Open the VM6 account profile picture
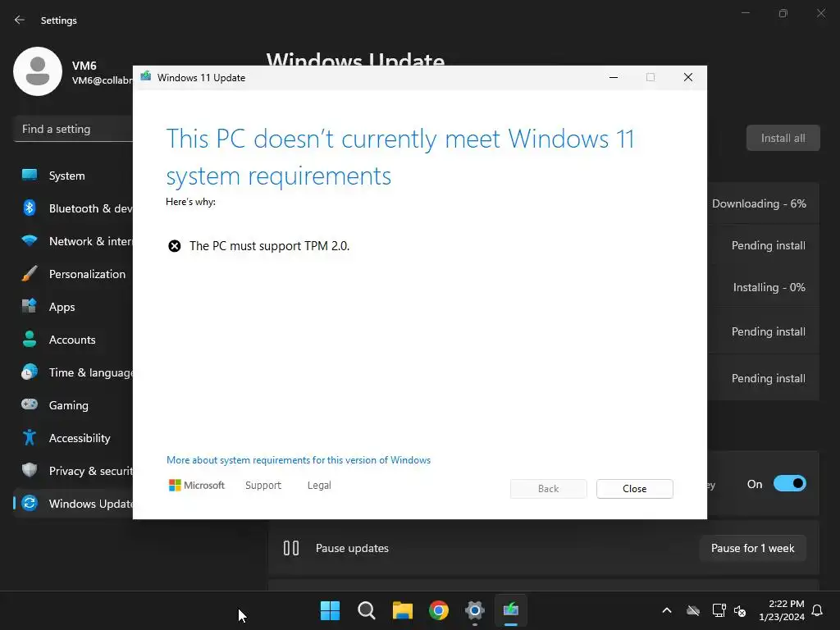The width and height of the screenshot is (840, 630). click(x=38, y=71)
